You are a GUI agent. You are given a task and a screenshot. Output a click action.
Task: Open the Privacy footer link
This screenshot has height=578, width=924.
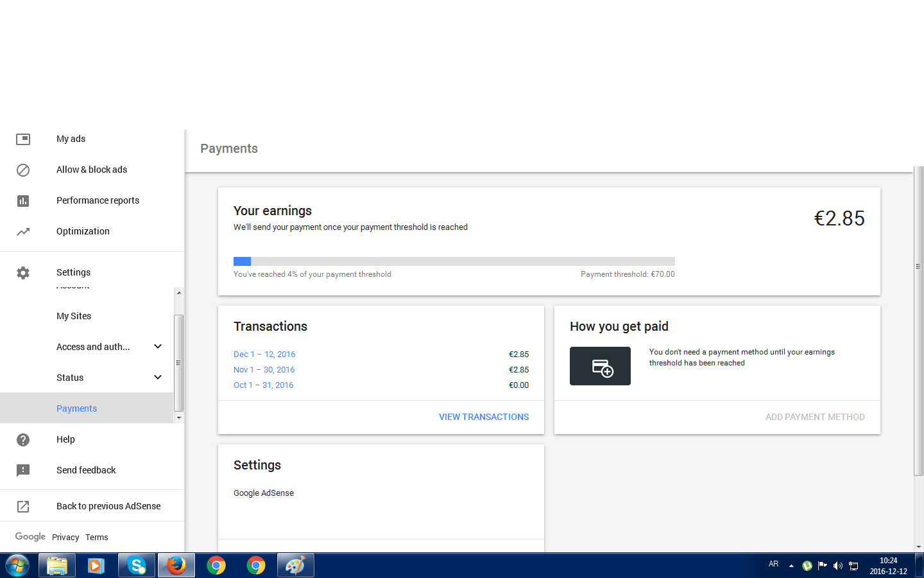[x=65, y=538]
